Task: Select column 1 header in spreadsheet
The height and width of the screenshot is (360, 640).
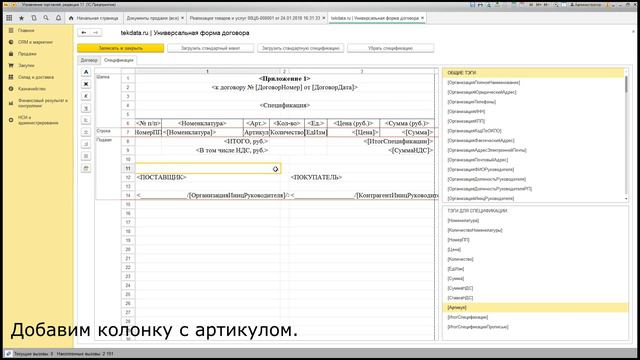Action: click(x=207, y=71)
